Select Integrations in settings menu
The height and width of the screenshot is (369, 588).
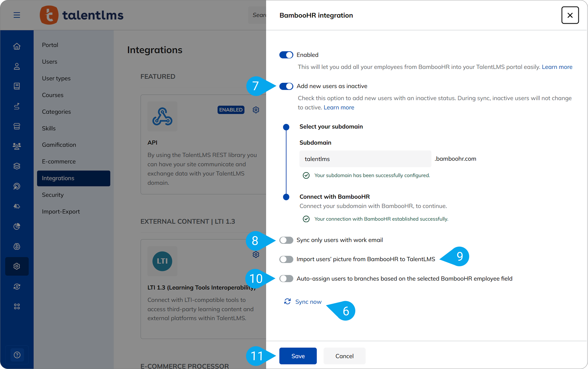(74, 178)
